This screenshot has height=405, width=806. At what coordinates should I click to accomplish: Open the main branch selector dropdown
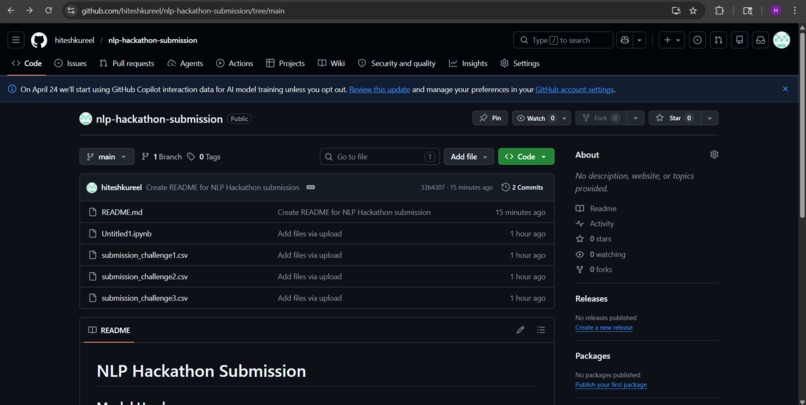[107, 157]
